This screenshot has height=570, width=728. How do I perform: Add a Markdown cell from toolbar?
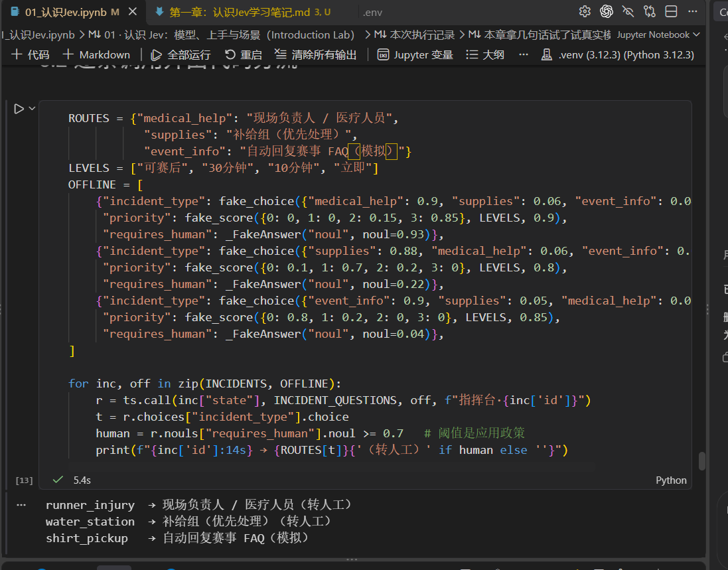[96, 55]
